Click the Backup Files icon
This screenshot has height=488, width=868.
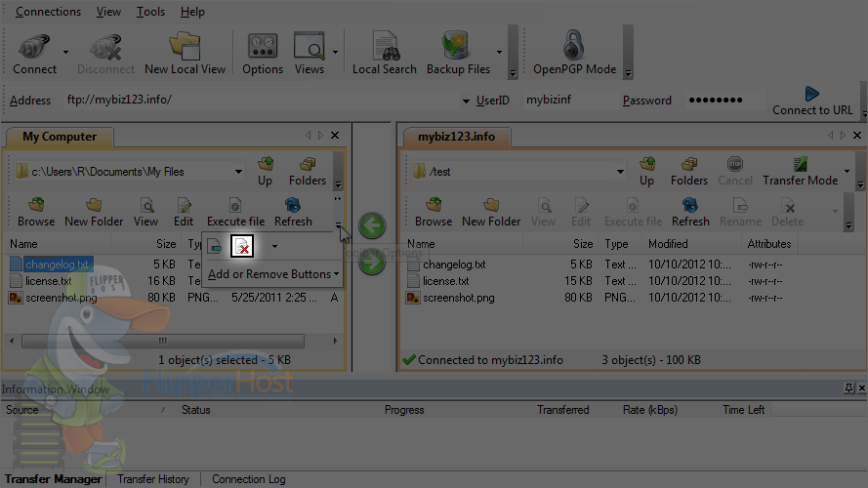456,45
